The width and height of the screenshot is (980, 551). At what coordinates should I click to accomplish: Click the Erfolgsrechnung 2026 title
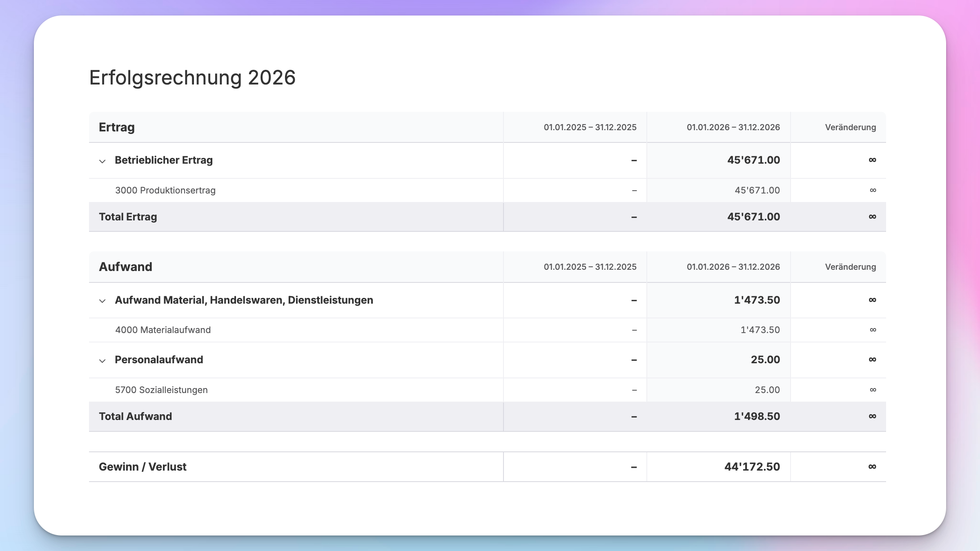(192, 78)
